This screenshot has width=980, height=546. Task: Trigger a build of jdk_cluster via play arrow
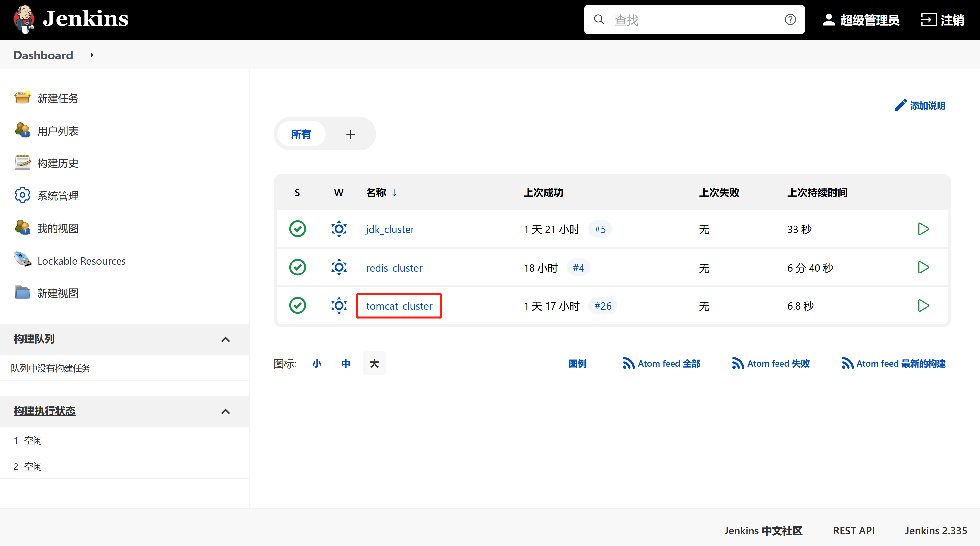(x=923, y=229)
